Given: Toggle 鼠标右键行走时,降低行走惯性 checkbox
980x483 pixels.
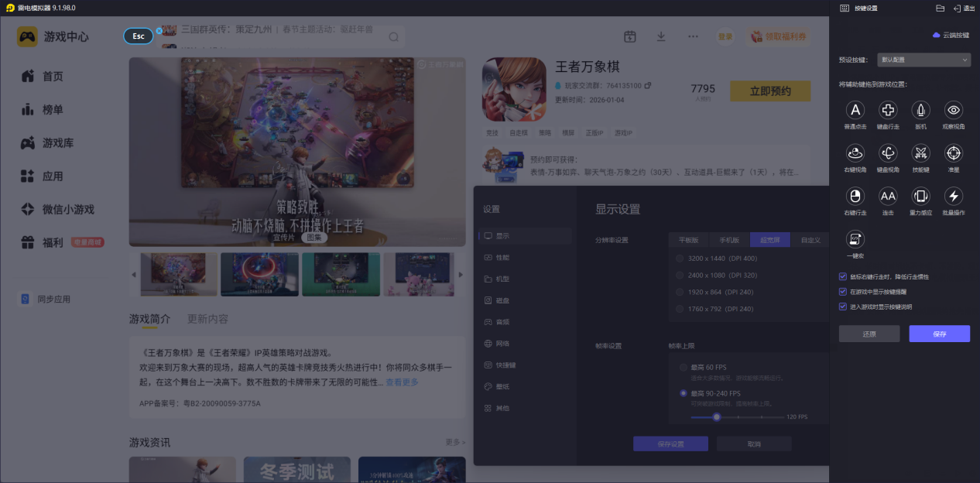Looking at the screenshot, I should [843, 276].
